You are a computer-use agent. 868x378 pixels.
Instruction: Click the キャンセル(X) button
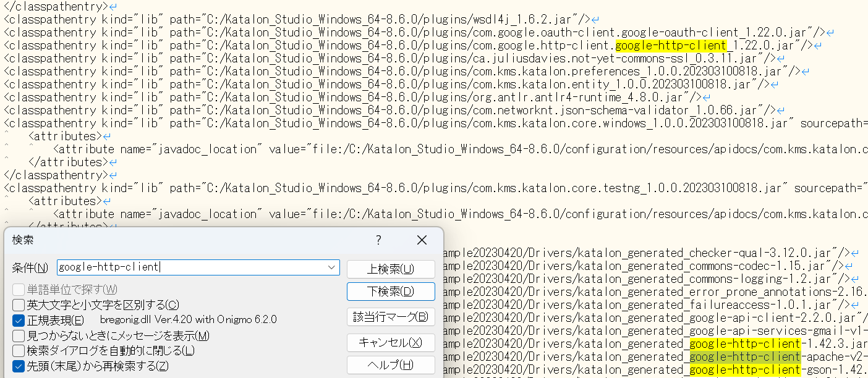391,343
